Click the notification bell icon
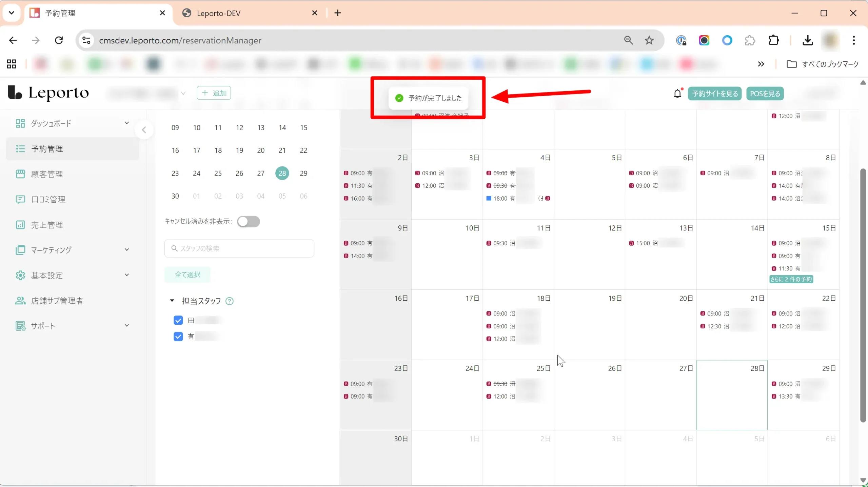868x487 pixels. click(x=677, y=94)
